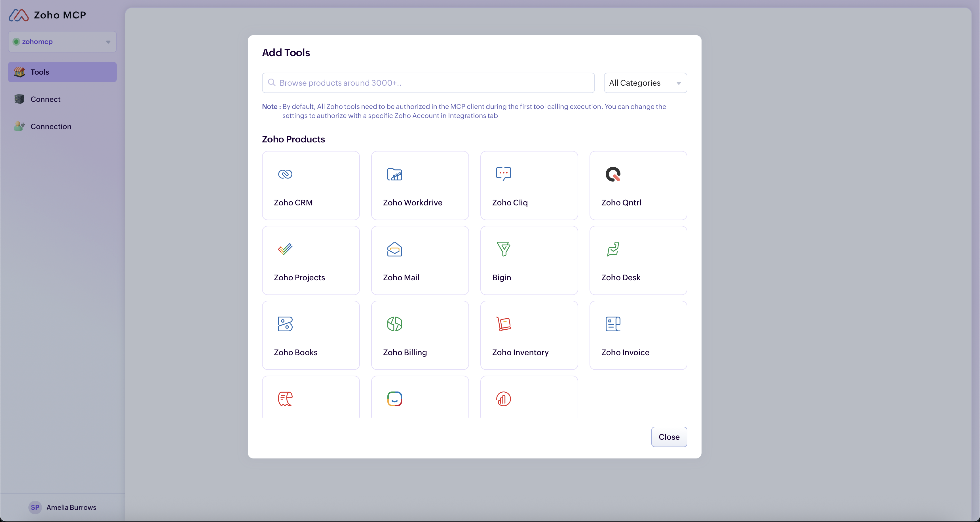Image resolution: width=980 pixels, height=522 pixels.
Task: Click the Zoho CRM chain-link icon
Action: (x=285, y=174)
